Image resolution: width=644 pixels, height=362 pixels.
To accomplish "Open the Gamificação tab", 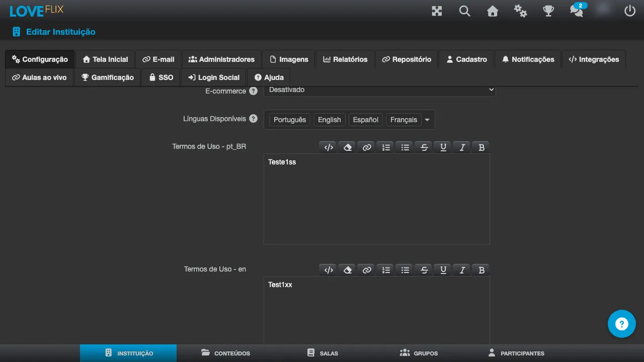I will 108,77.
